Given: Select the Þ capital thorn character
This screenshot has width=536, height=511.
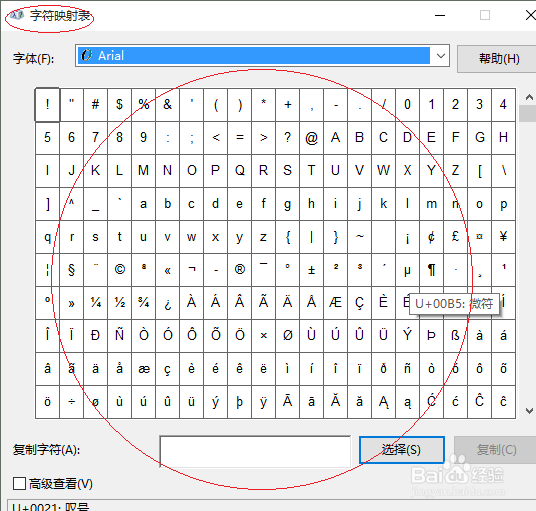Looking at the screenshot, I should click(431, 336).
